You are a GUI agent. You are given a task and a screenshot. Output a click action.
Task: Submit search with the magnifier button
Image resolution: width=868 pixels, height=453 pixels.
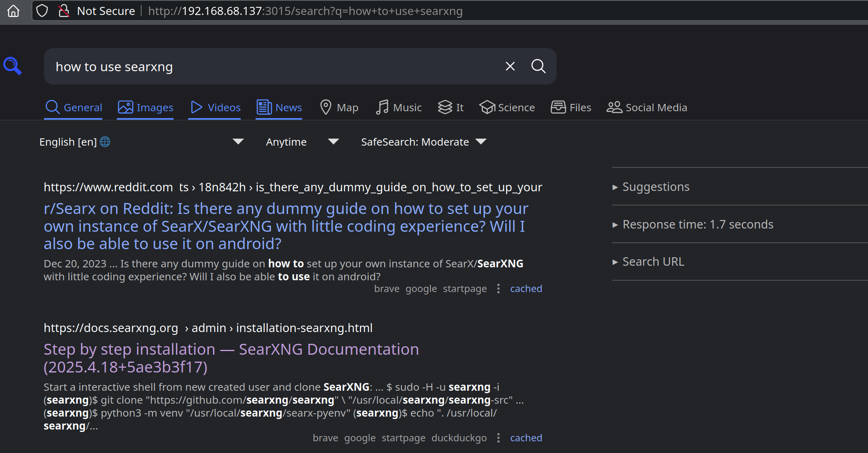click(x=538, y=66)
